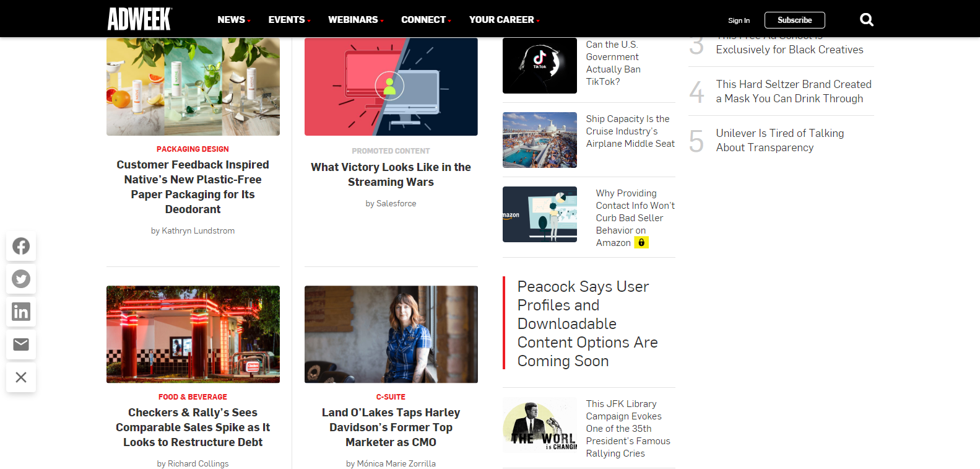The height and width of the screenshot is (469, 980).
Task: Share article on LinkedIn
Action: coord(21,312)
